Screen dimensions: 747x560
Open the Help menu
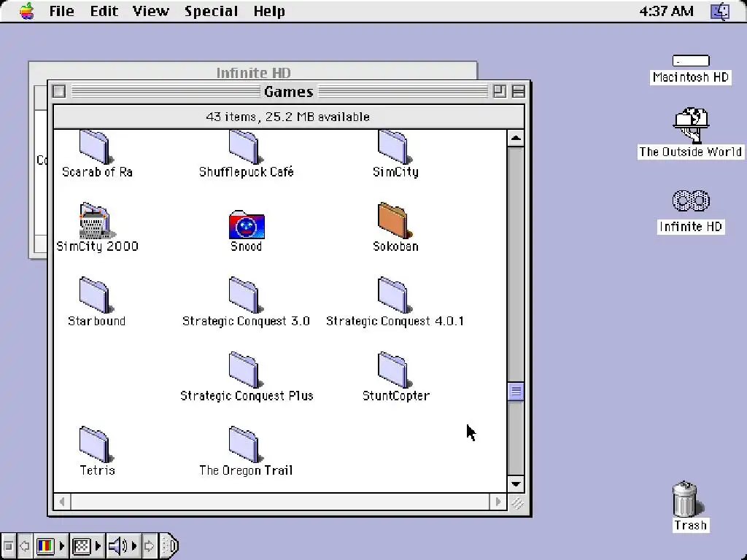269,11
